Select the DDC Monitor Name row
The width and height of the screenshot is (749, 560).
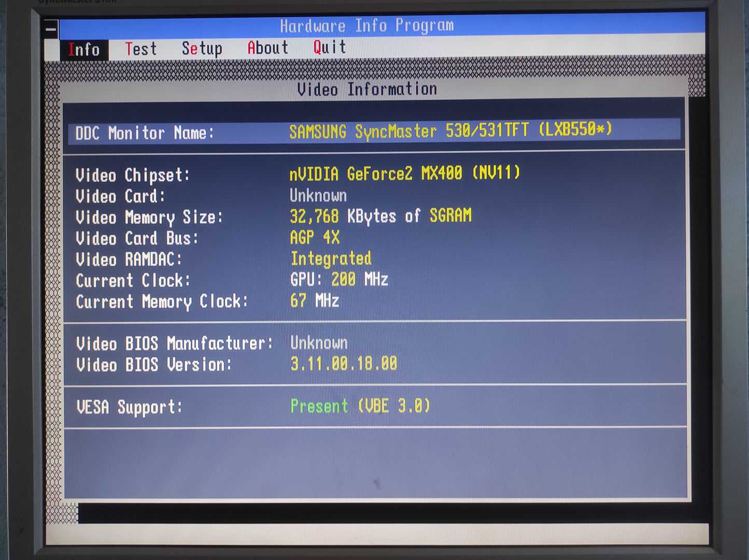[x=374, y=131]
